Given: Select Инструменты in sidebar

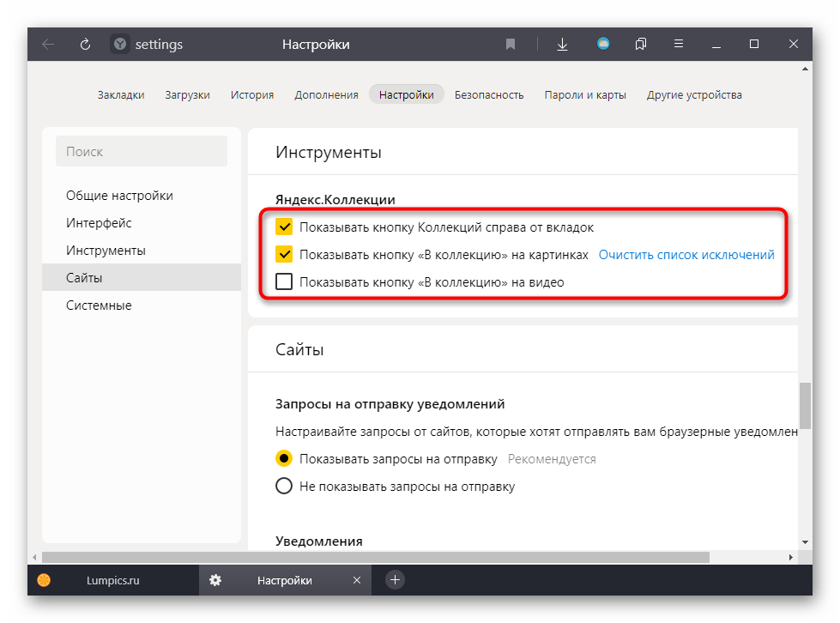Looking at the screenshot, I should click(142, 251).
